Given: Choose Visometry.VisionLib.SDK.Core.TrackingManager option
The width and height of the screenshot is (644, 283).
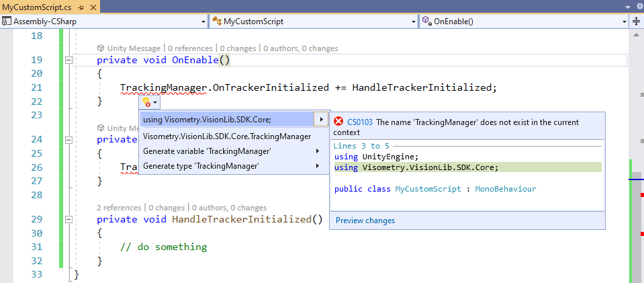Looking at the screenshot, I should pos(226,136).
